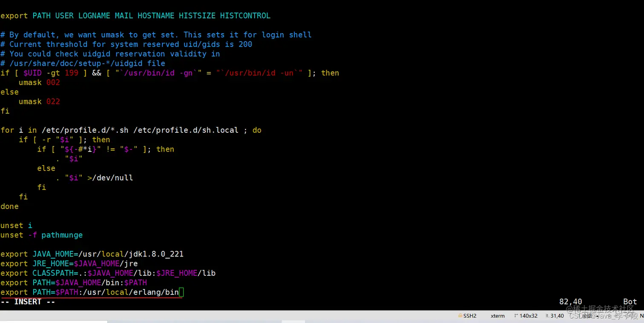Click the 'for i in /etc/profile.d/*.sh' line
The height and width of the screenshot is (323, 644).
pyautogui.click(x=131, y=130)
